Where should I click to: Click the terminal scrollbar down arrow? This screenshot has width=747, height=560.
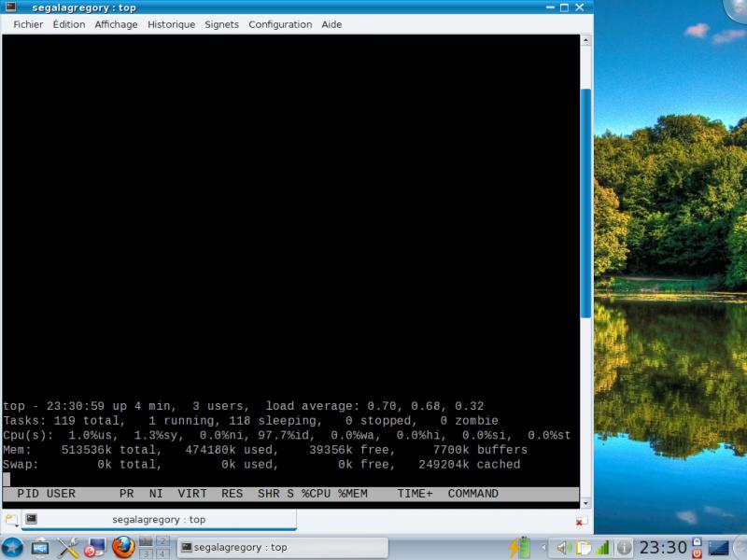pos(585,503)
